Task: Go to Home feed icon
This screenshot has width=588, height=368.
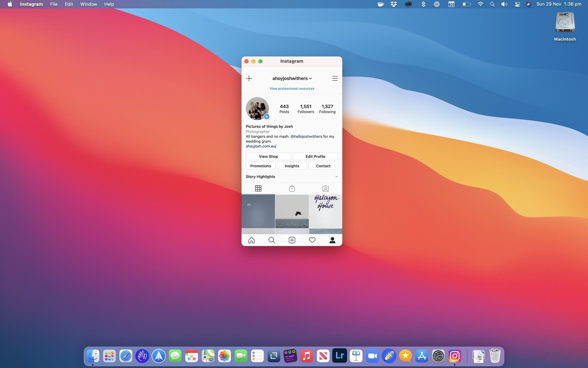Action: 251,240
